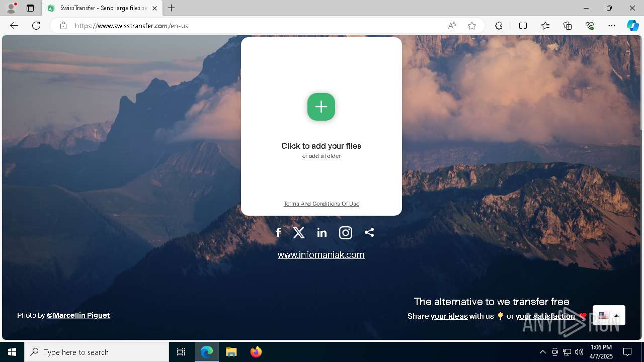Click the your ideas link
Viewport: 644px width, 362px height.
coord(449,316)
